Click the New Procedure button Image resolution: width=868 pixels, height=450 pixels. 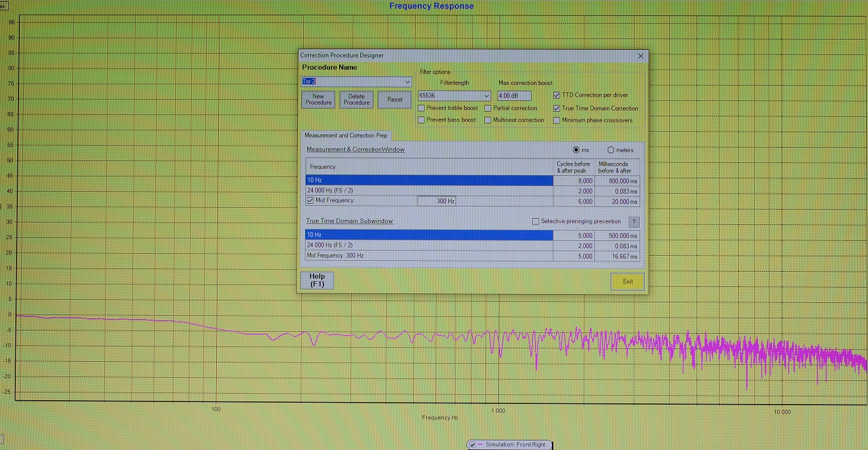(319, 100)
